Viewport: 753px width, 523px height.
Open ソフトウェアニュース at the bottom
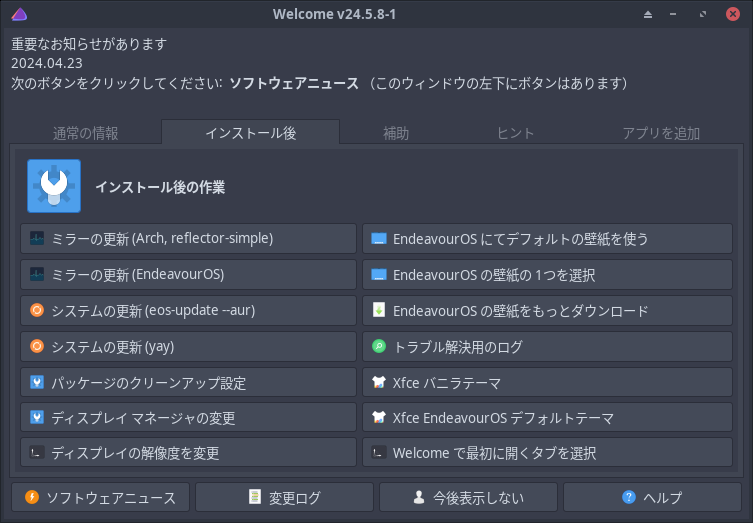point(100,497)
